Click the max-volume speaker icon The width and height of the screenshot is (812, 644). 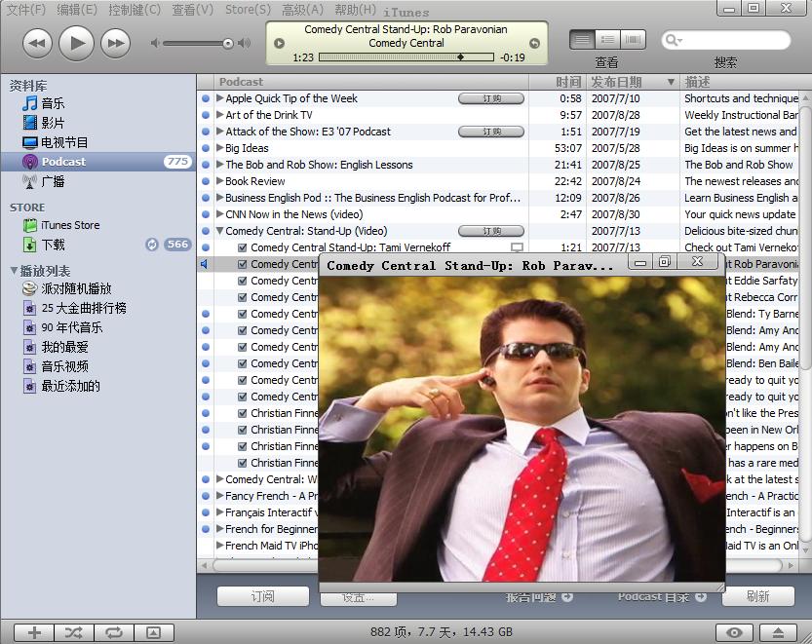(x=245, y=43)
